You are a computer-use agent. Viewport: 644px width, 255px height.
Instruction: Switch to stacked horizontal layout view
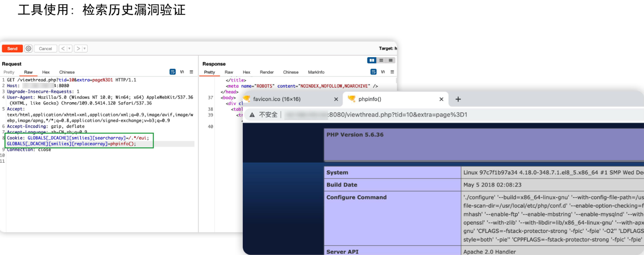[381, 60]
